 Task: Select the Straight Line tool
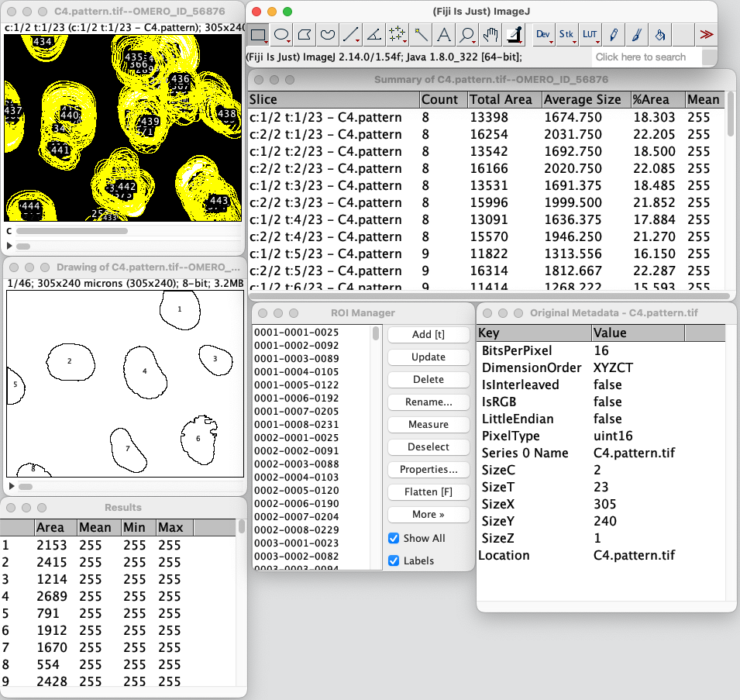coord(351,34)
